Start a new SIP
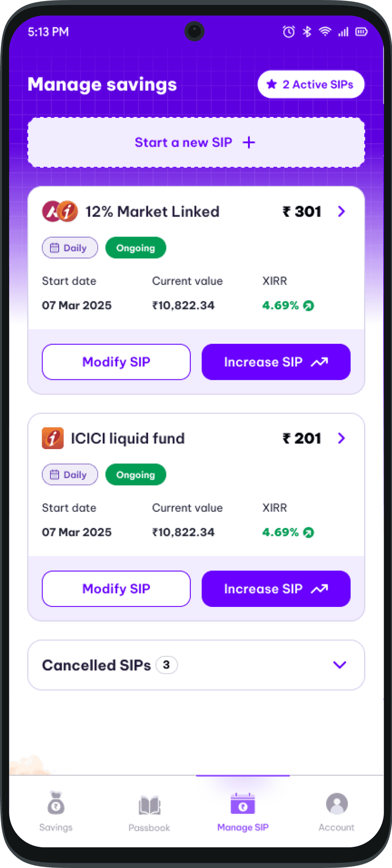The width and height of the screenshot is (392, 868). [196, 142]
